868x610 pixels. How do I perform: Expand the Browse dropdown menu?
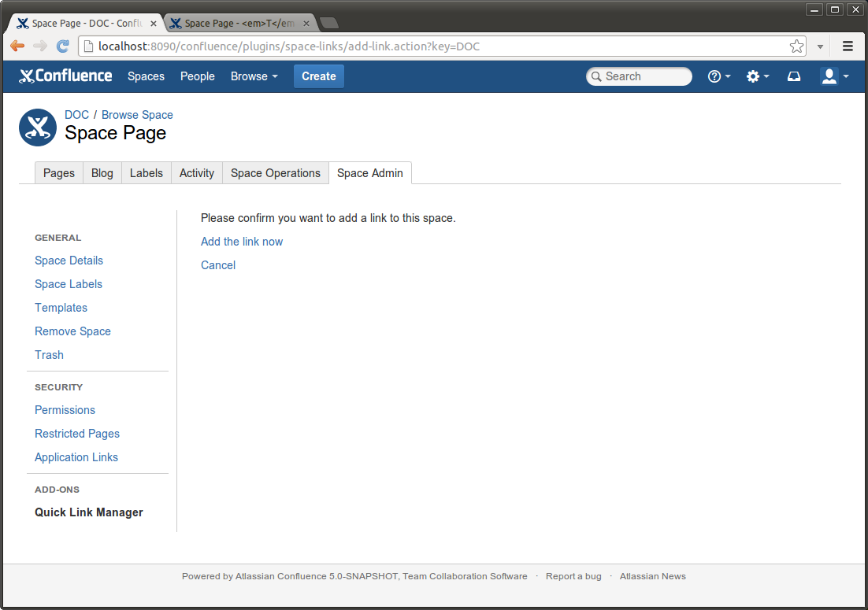(254, 76)
